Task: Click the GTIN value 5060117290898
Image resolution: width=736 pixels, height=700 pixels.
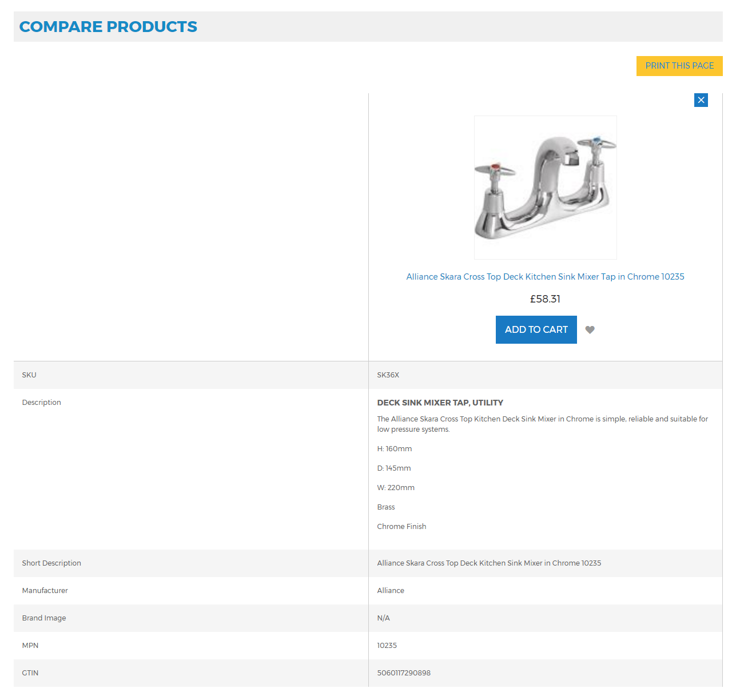Action: 404,673
